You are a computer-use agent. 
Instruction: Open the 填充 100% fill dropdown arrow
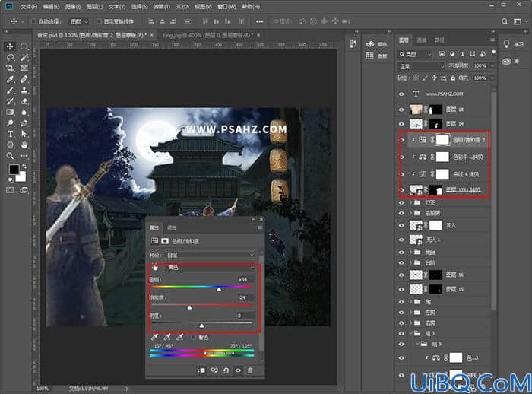(492, 78)
